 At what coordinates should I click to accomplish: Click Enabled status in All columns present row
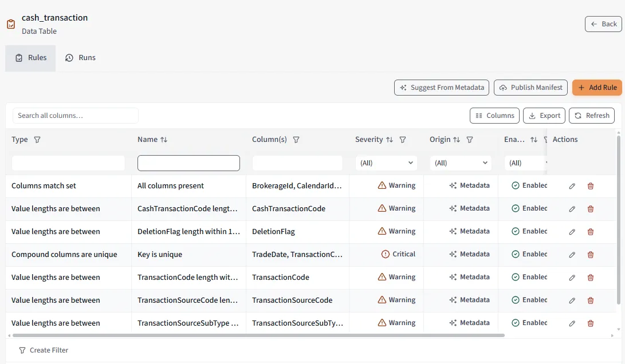coord(529,185)
